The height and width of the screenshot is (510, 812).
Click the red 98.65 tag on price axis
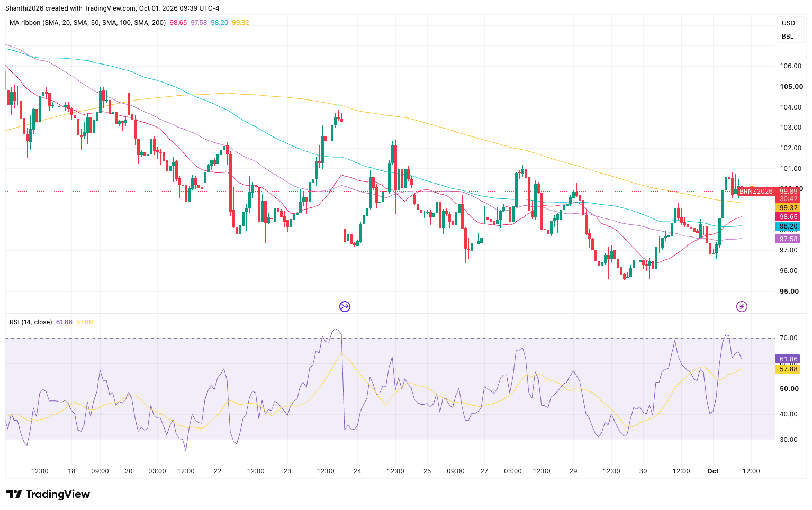click(789, 217)
